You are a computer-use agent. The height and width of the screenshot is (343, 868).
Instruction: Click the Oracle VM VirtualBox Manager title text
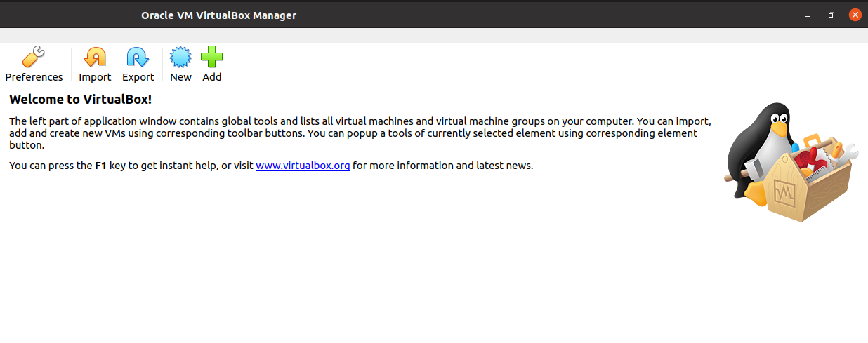pos(218,15)
